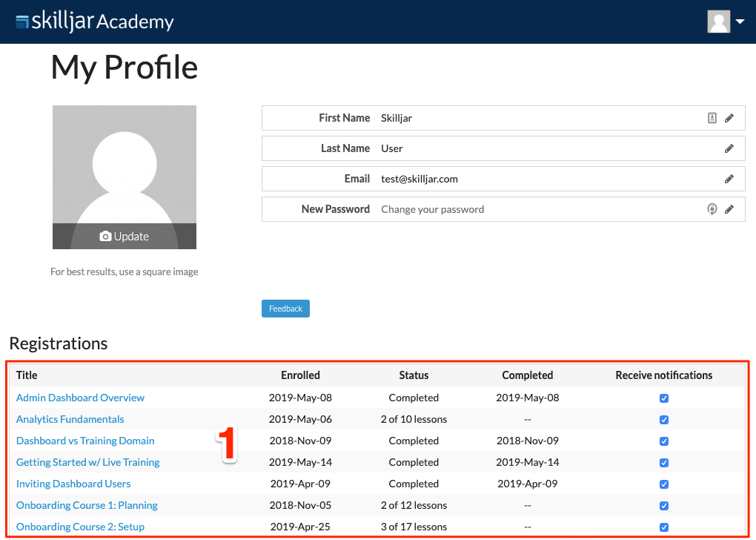Open Inviting Dashboard Users course

pos(73,484)
